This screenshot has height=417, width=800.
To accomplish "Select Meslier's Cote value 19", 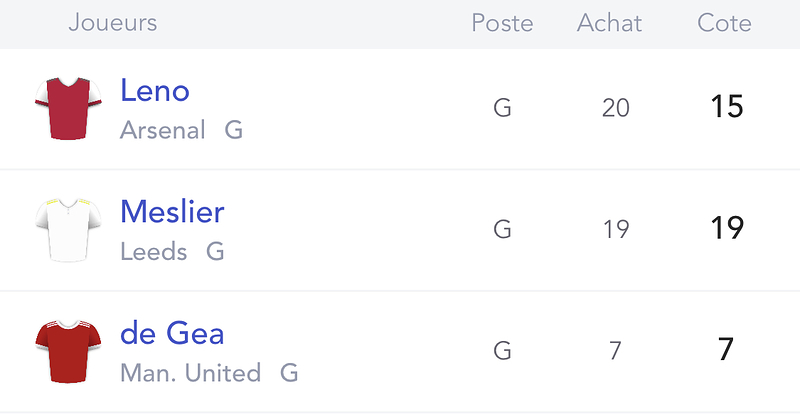I will (727, 228).
